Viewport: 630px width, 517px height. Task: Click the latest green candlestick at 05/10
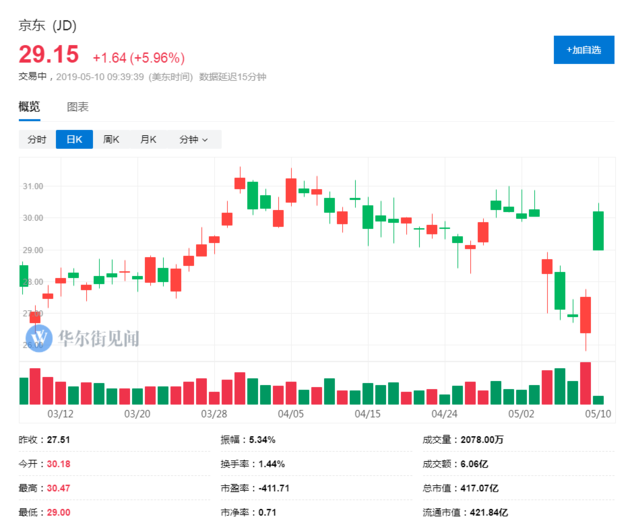tap(598, 231)
